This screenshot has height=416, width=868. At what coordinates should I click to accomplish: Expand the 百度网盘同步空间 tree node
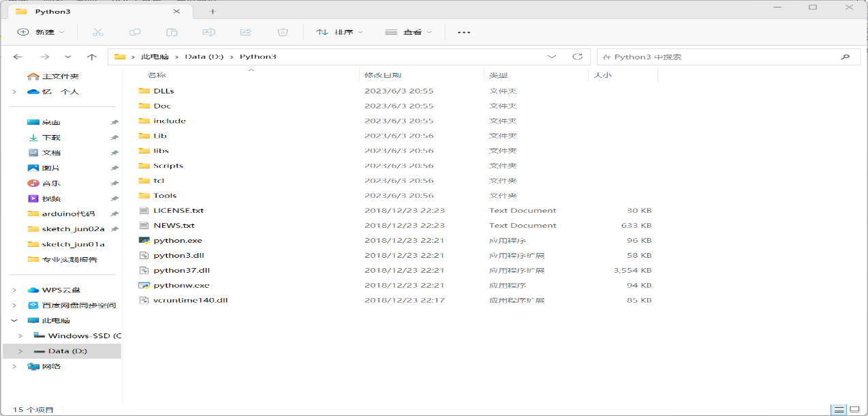point(14,305)
